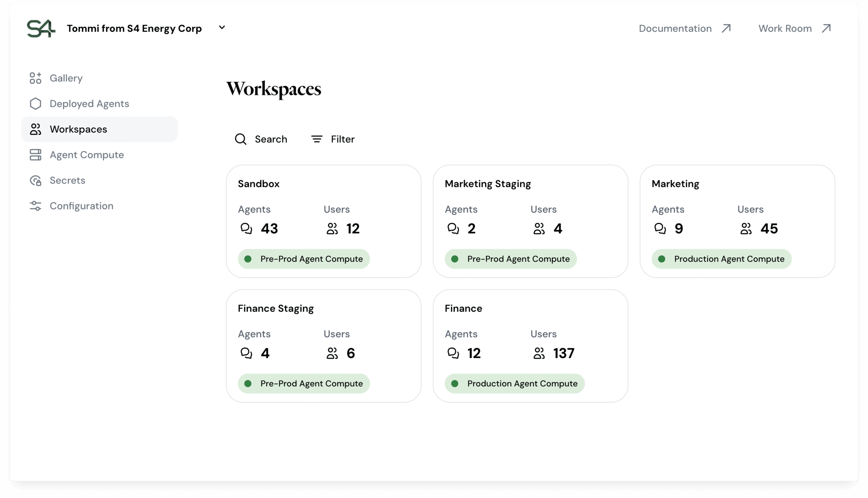Screen dimensions: 868x498
Task: Click the user count 45 in Marketing
Action: tap(769, 228)
